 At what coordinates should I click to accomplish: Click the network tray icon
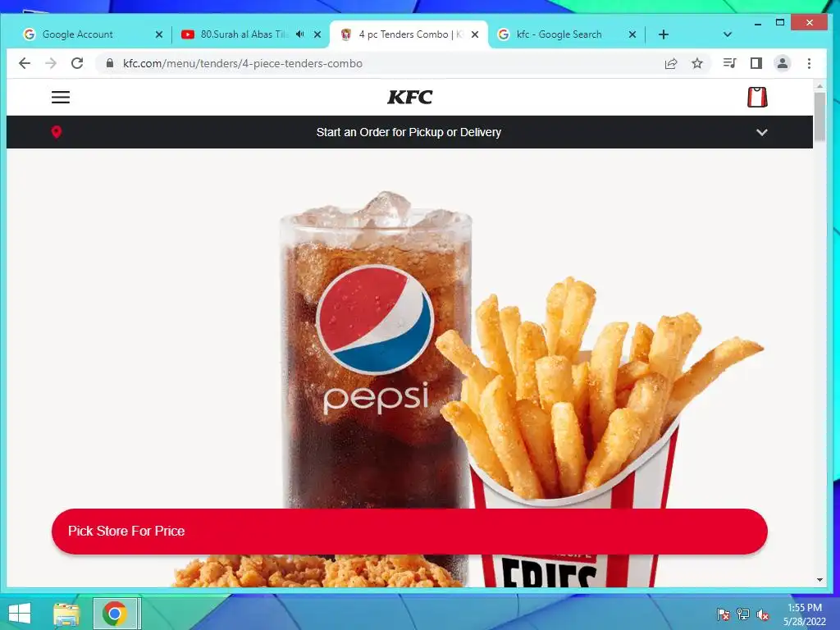coord(743,614)
